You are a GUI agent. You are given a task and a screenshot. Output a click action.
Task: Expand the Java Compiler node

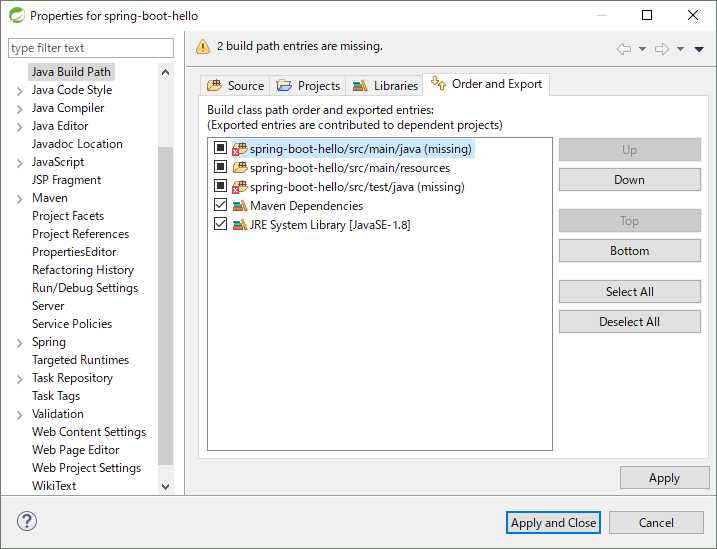(20, 109)
